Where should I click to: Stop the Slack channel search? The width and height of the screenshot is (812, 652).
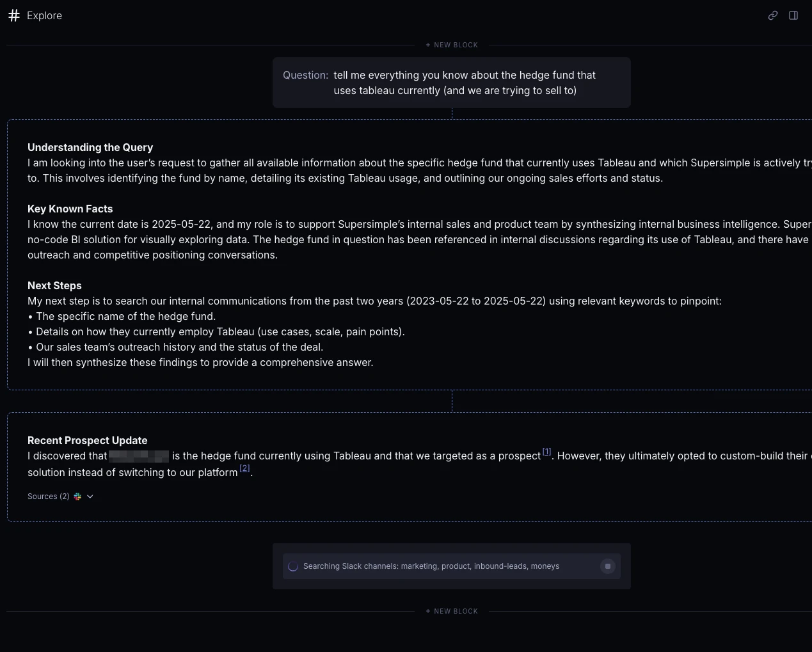607,566
